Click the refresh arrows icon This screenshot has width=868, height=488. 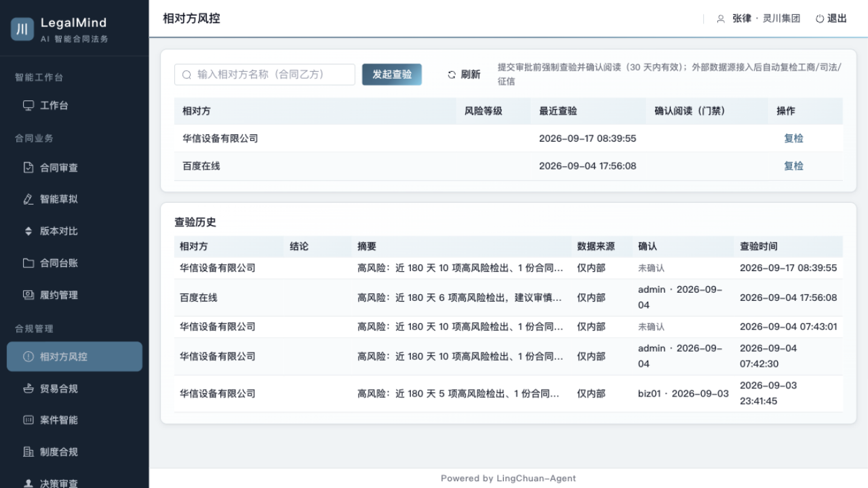[x=452, y=75]
